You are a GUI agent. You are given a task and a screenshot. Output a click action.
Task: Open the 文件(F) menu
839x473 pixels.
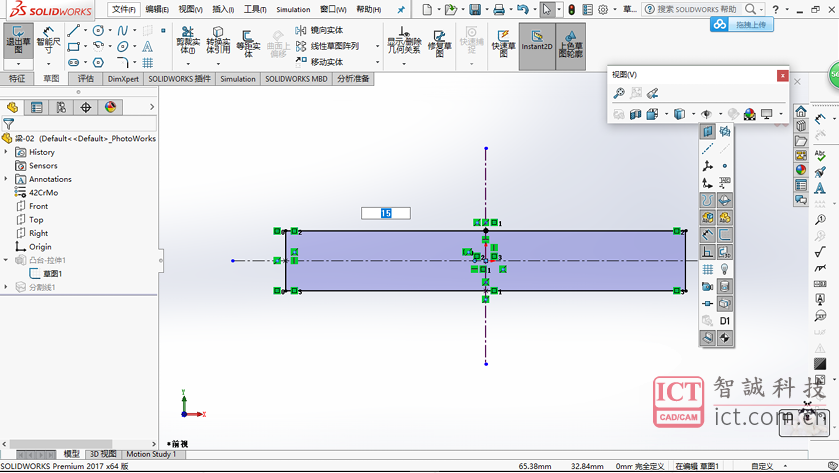124,9
